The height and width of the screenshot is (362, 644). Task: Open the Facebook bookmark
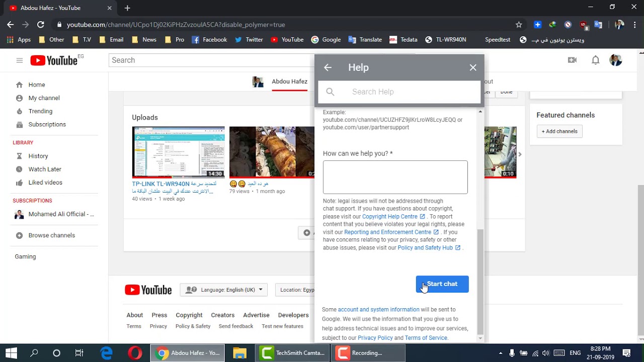coord(209,40)
